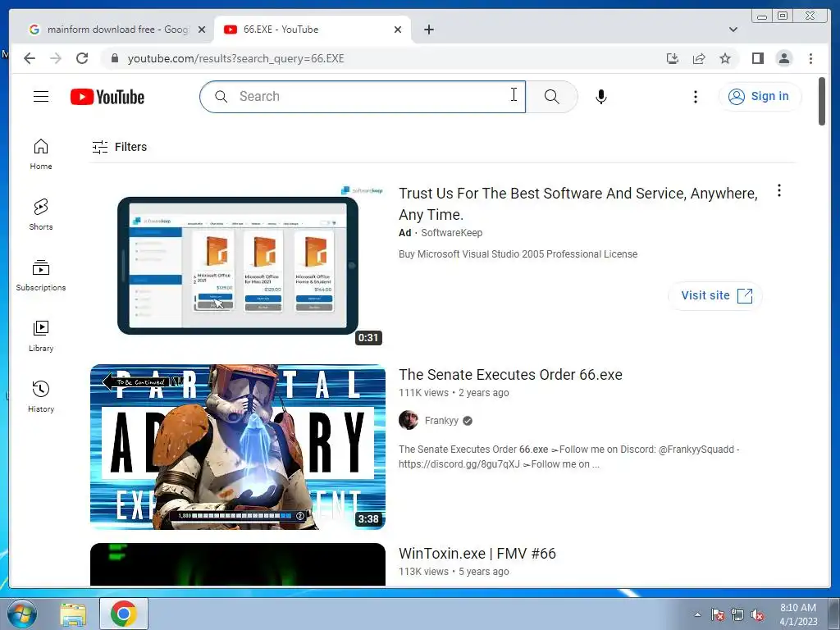Click the network tray icon
The image size is (840, 630).
pos(737,615)
